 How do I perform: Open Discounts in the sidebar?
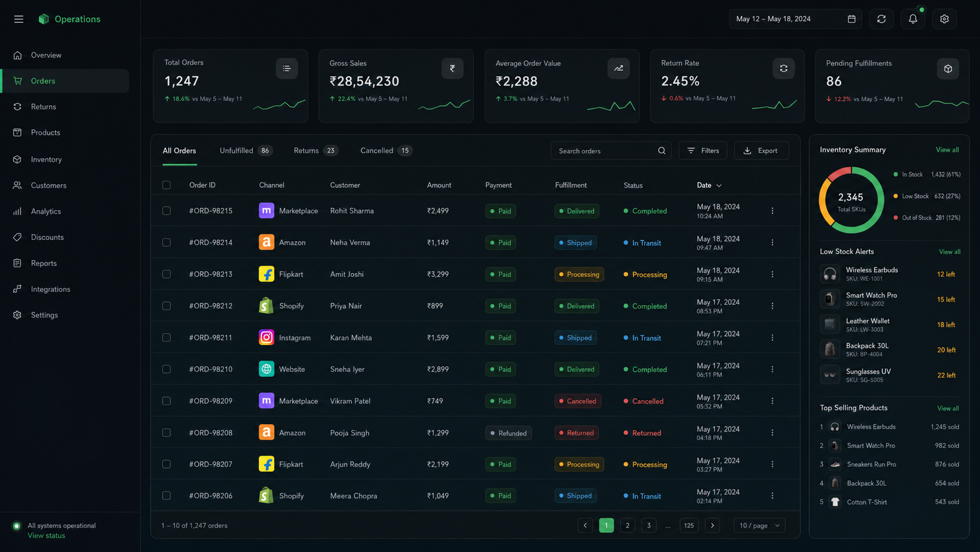(65, 237)
